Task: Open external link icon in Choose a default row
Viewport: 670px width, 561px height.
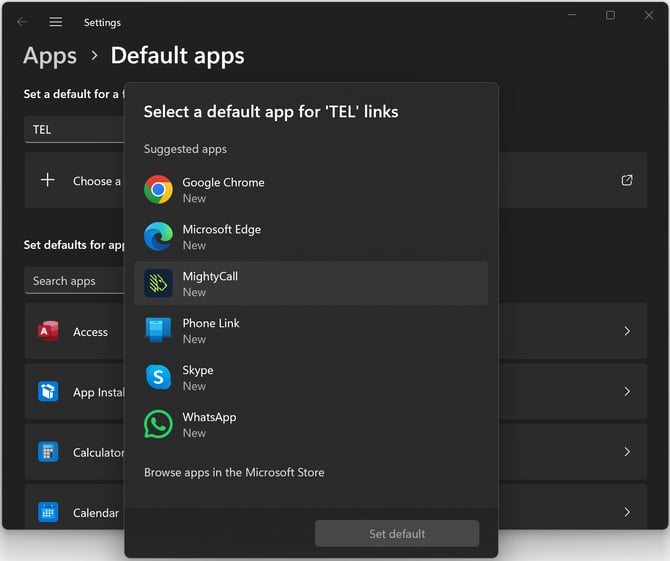Action: (627, 180)
